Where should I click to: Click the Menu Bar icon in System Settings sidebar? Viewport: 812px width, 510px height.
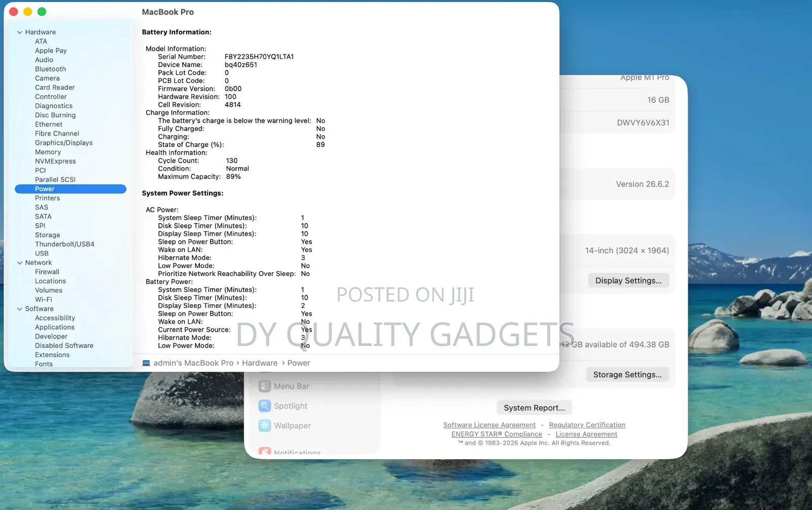[x=264, y=386]
